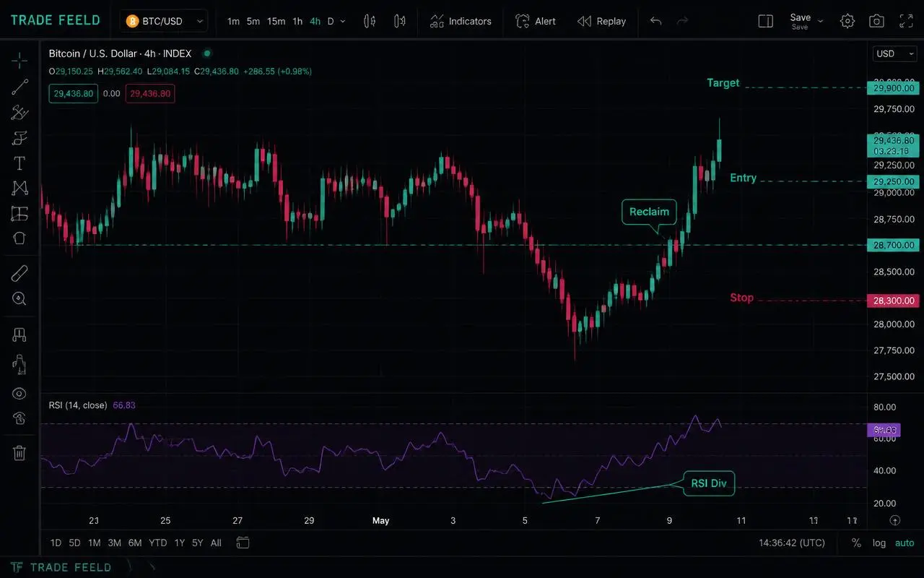Switch to the 5m timeframe
Image resolution: width=924 pixels, height=578 pixels.
[x=253, y=21]
